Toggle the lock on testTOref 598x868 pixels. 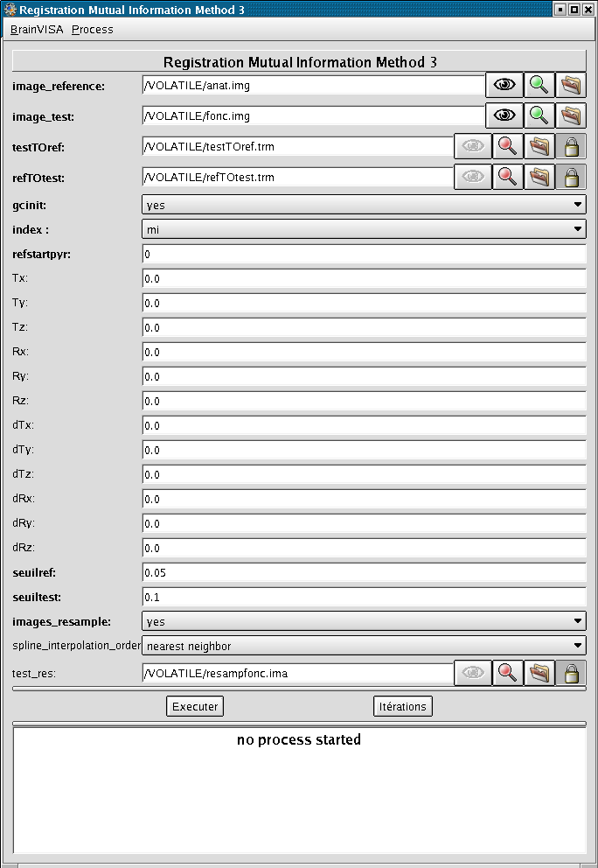click(572, 147)
